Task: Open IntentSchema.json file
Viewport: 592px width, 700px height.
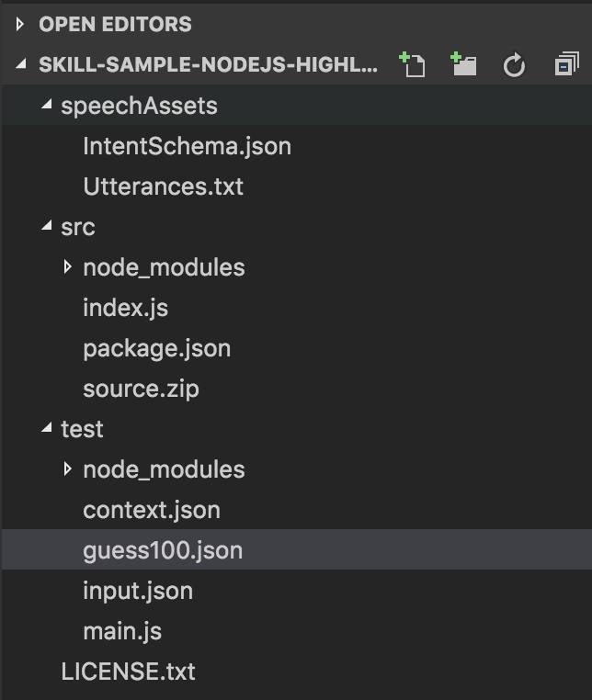Action: click(x=187, y=146)
